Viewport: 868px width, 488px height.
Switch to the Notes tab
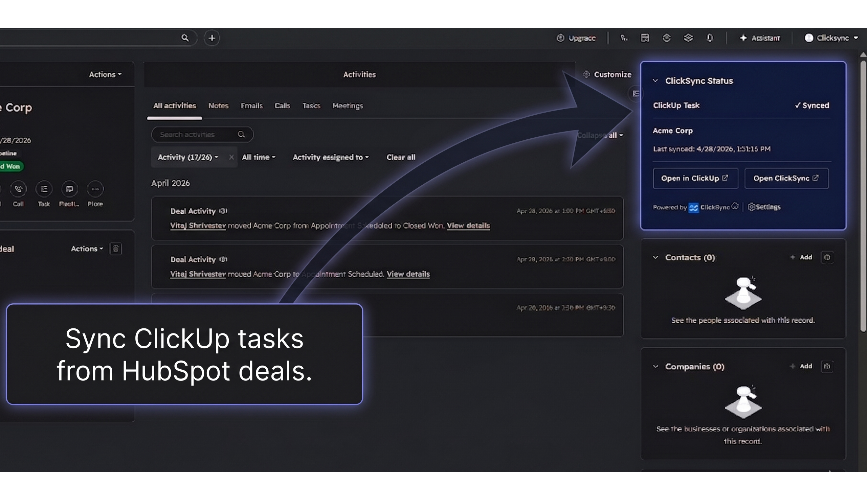click(x=218, y=106)
